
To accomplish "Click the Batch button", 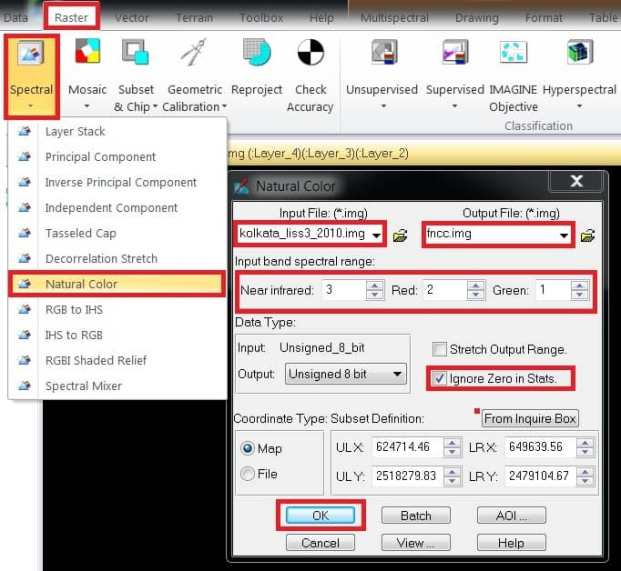I will (416, 515).
